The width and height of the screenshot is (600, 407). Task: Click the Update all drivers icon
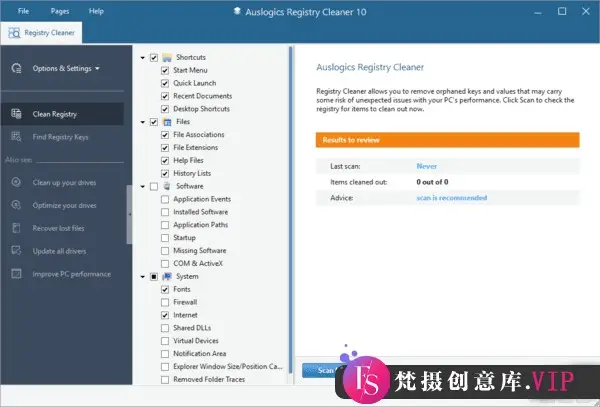(x=16, y=251)
